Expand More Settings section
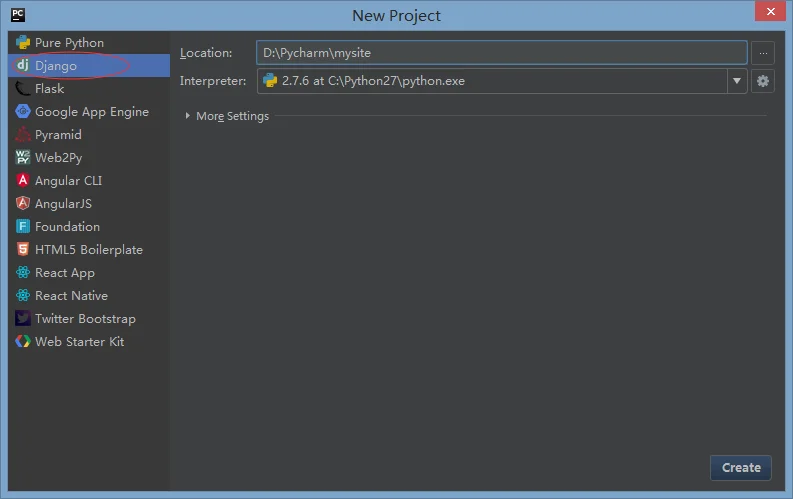The image size is (793, 499). [188, 116]
